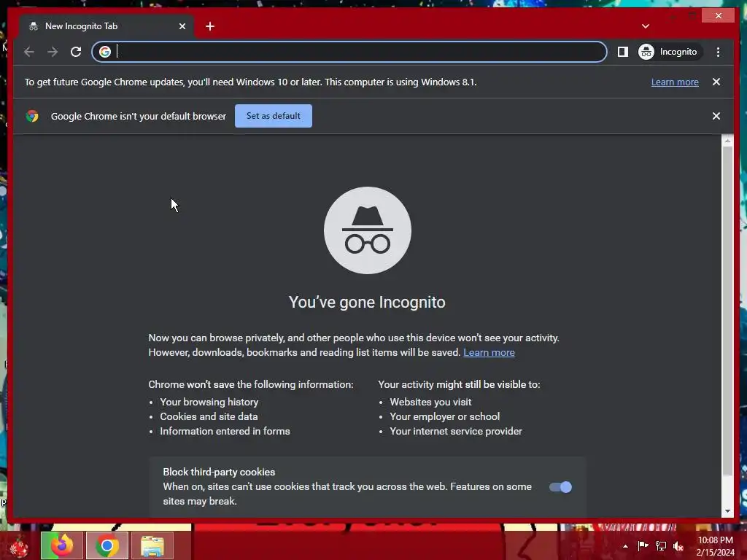
Task: Reload the page with the refresh icon
Action: click(x=76, y=52)
